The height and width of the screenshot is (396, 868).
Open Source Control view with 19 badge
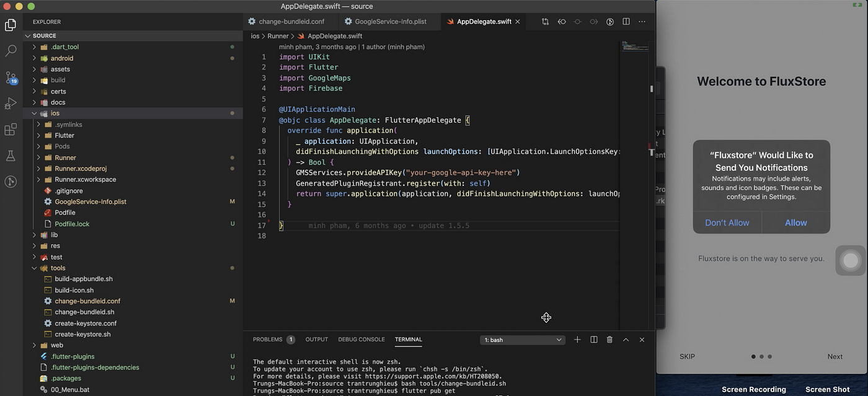[11, 77]
